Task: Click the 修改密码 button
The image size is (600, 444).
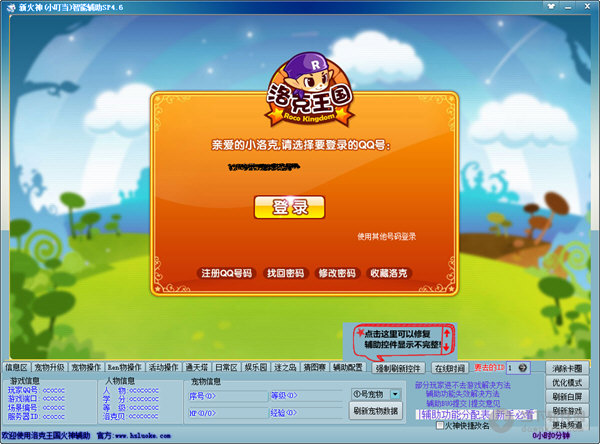Action: click(337, 273)
